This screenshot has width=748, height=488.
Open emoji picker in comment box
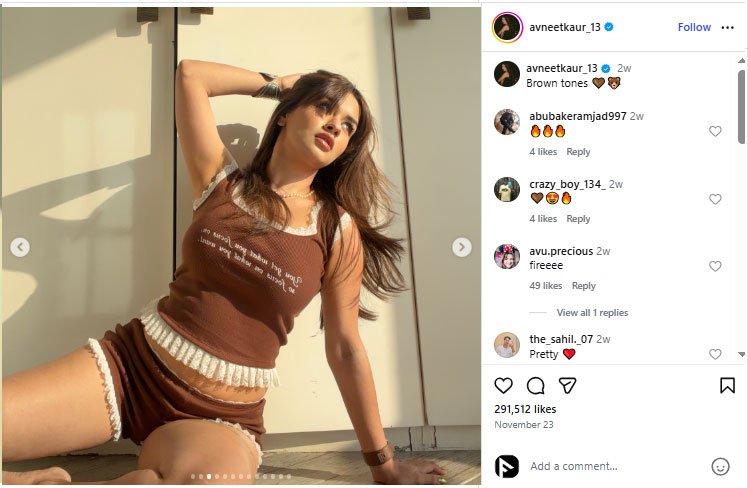720,466
